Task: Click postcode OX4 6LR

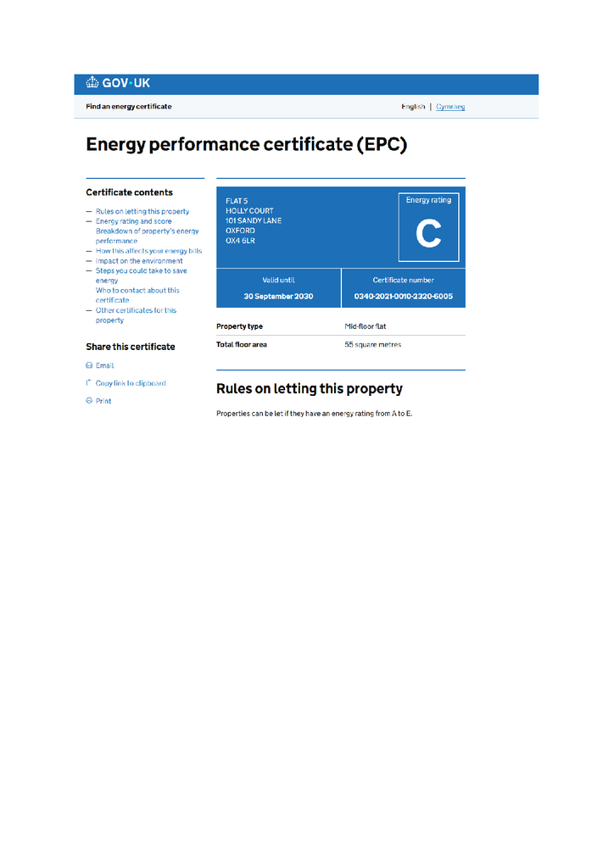Action: pyautogui.click(x=240, y=241)
